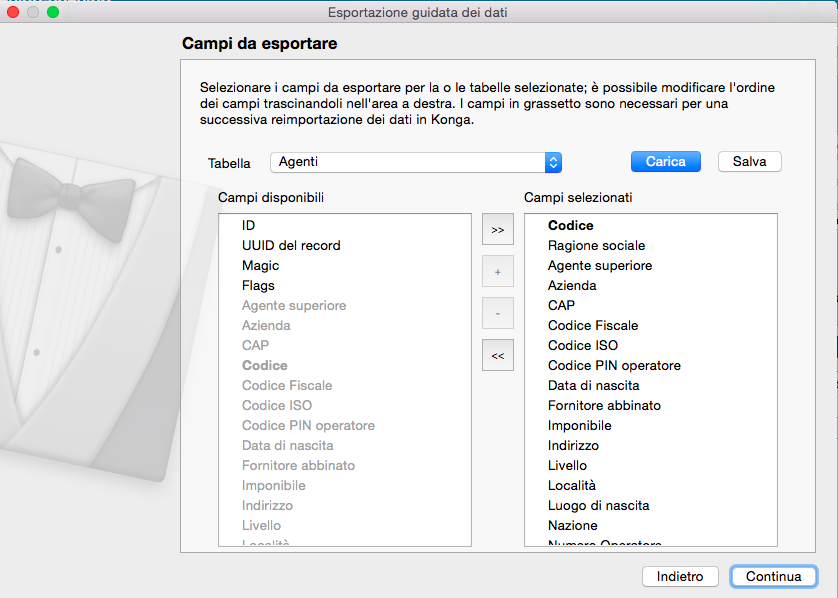838x598 pixels.
Task: Choose 'Fornitore abbinato' in selected list
Action: coord(604,406)
